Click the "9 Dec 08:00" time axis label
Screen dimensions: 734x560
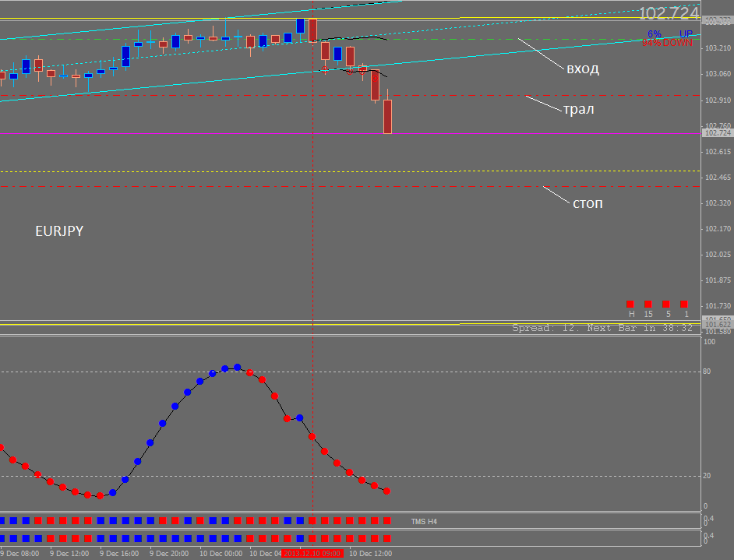(x=20, y=554)
